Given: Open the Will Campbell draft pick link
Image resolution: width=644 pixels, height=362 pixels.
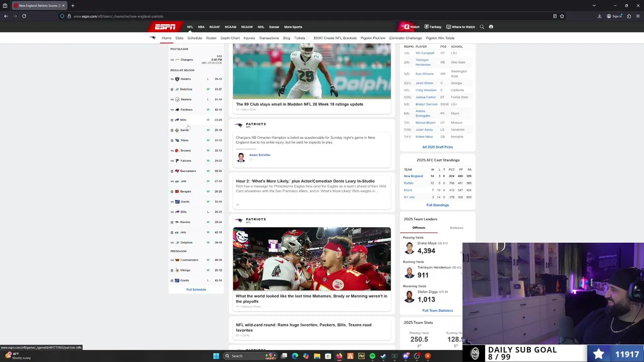Looking at the screenshot, I should pyautogui.click(x=425, y=53).
